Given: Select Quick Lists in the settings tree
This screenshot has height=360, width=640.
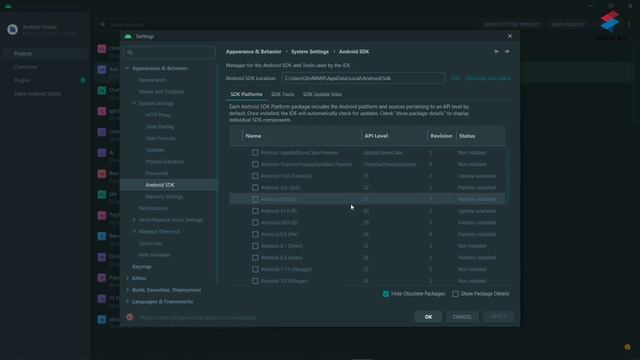Looking at the screenshot, I should point(150,243).
